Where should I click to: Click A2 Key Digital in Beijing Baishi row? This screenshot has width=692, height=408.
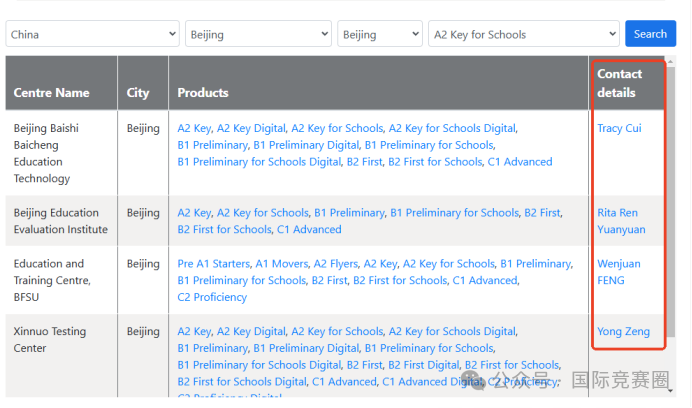[251, 128]
